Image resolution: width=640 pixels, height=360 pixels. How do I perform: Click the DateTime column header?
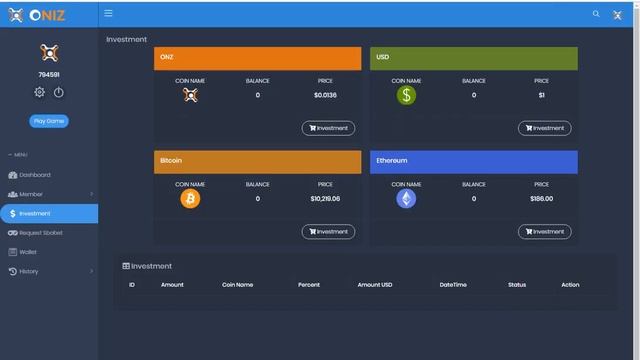tap(453, 285)
